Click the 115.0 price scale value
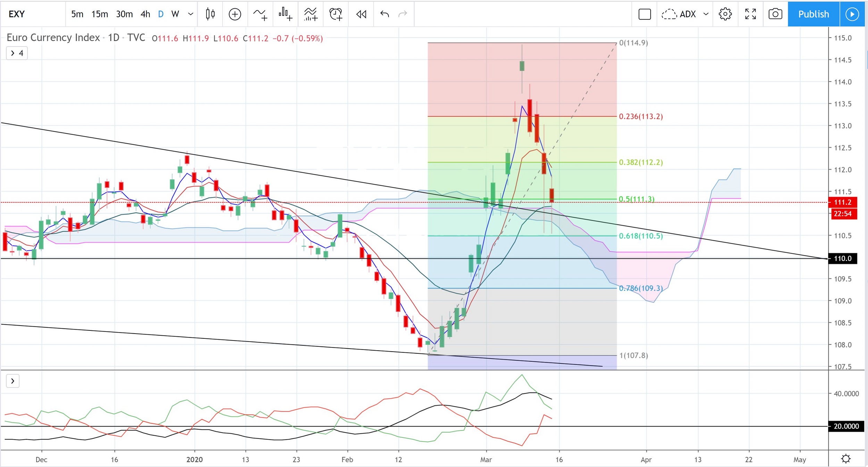The width and height of the screenshot is (868, 467). tap(843, 38)
